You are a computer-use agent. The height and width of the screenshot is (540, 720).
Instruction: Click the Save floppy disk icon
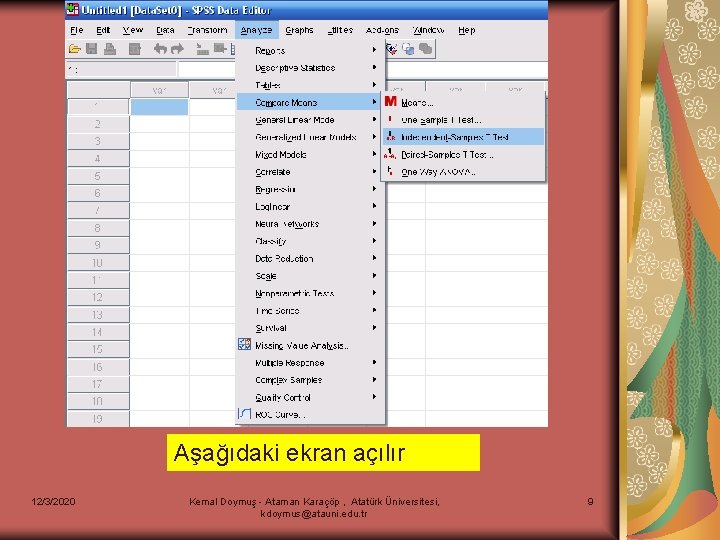(x=91, y=49)
